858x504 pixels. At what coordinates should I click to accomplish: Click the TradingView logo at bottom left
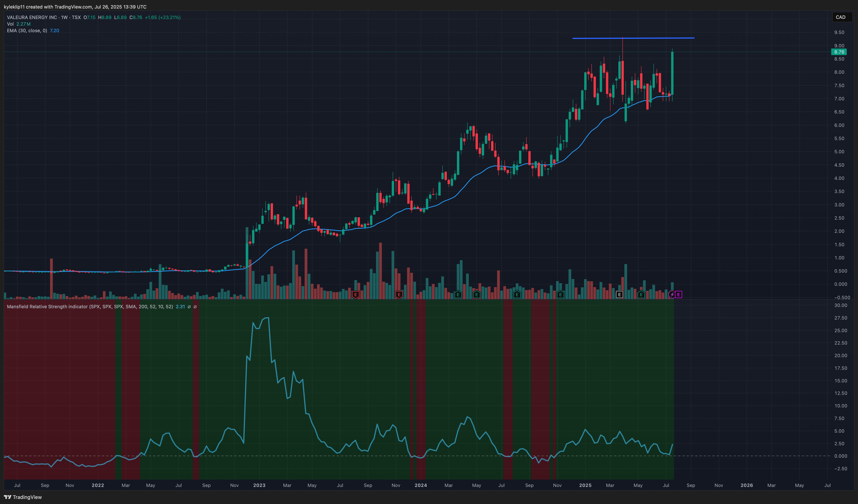(23, 497)
